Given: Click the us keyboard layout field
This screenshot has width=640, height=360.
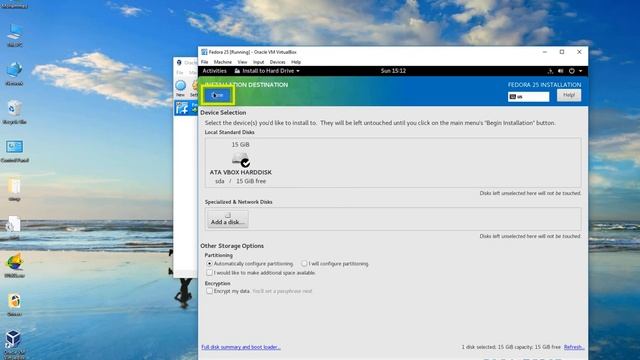Looking at the screenshot, I should click(529, 97).
